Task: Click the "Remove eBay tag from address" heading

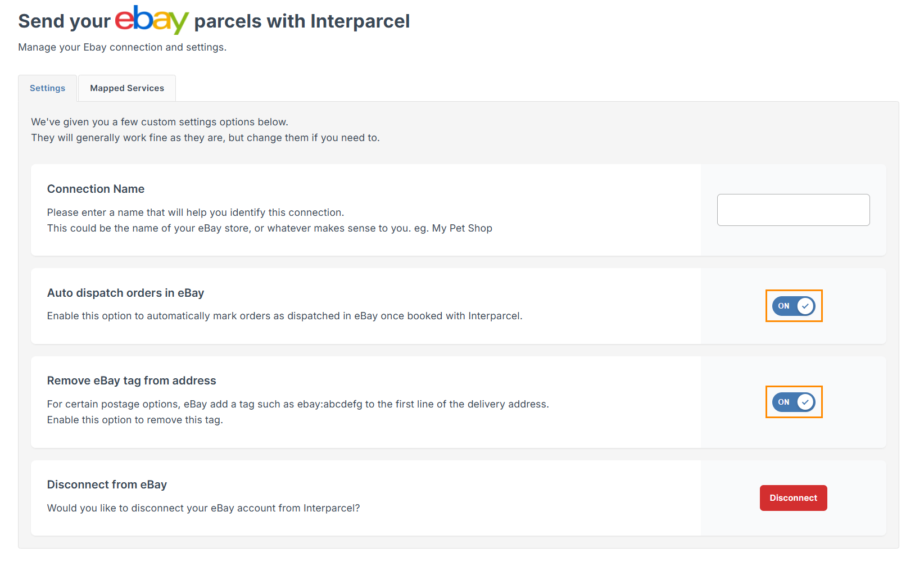Action: 132,381
